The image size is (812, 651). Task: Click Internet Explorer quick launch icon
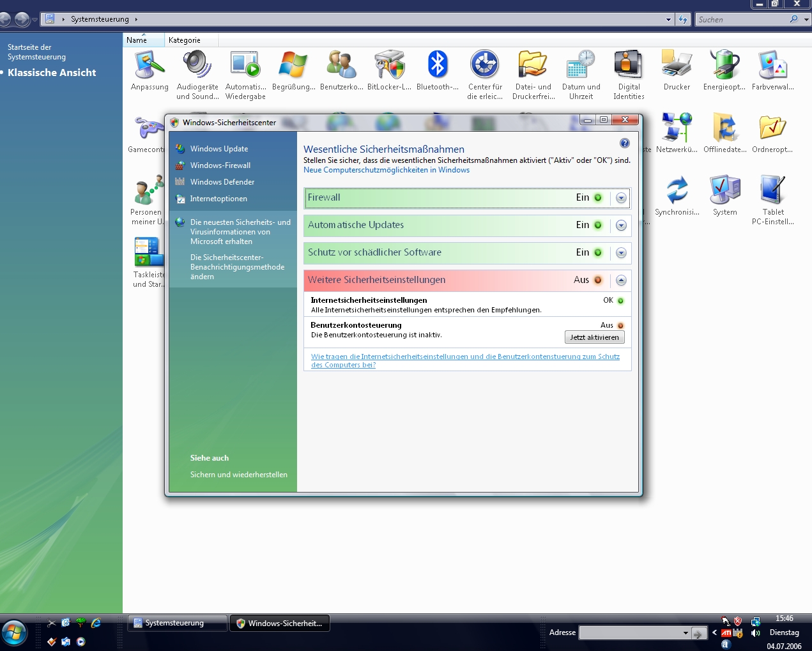[96, 623]
